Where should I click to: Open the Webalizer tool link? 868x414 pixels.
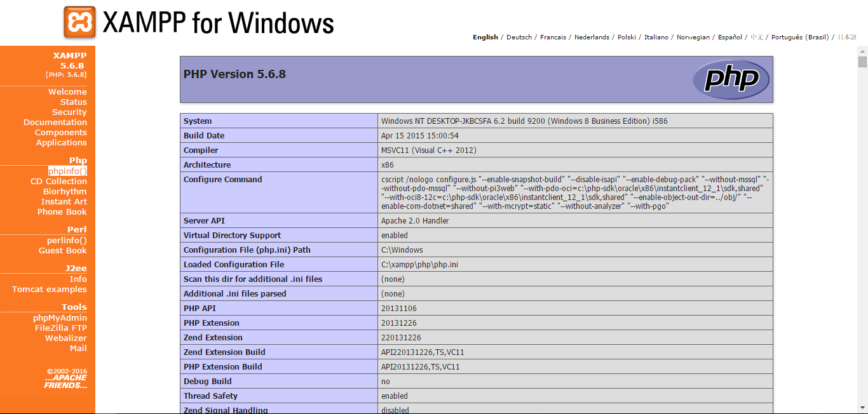[66, 338]
